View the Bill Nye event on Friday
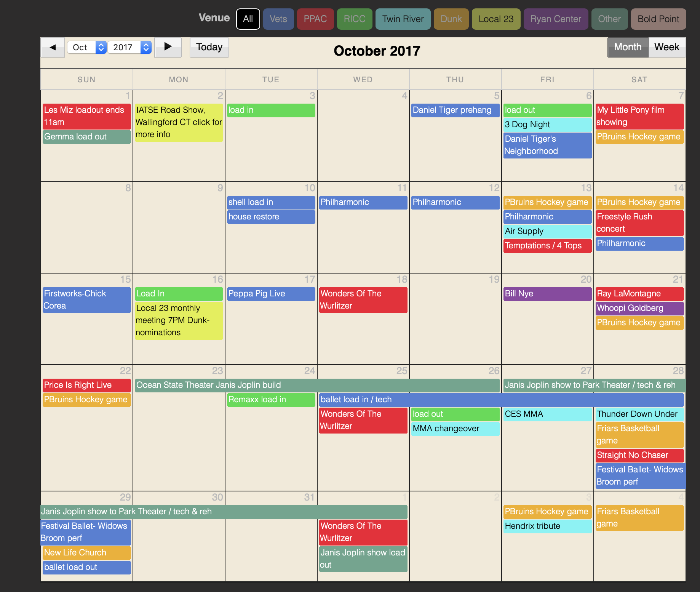 point(547,294)
